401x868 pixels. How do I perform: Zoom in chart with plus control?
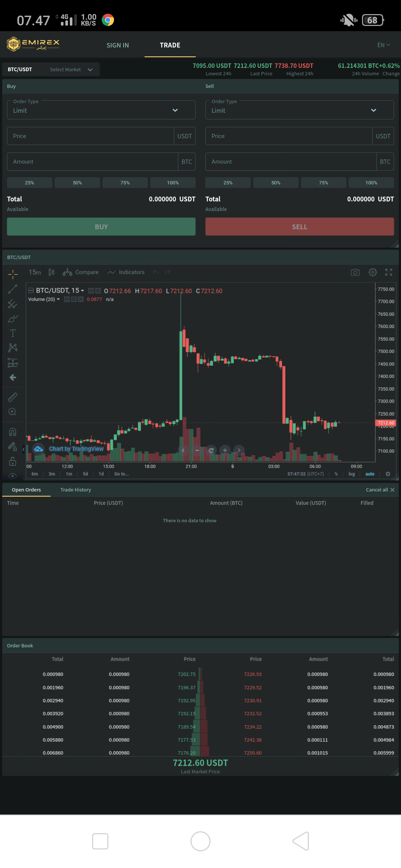tap(225, 450)
